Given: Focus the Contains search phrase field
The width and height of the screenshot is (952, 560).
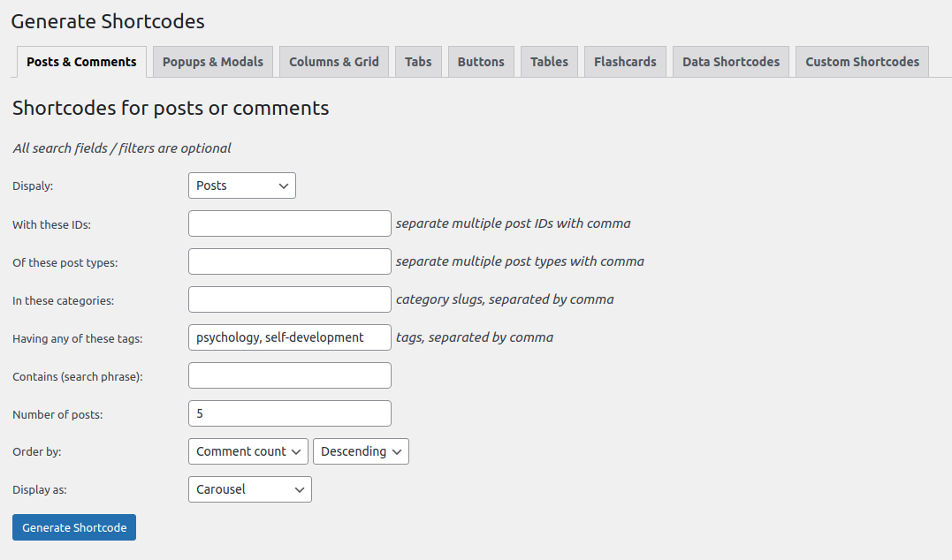Looking at the screenshot, I should [x=289, y=375].
